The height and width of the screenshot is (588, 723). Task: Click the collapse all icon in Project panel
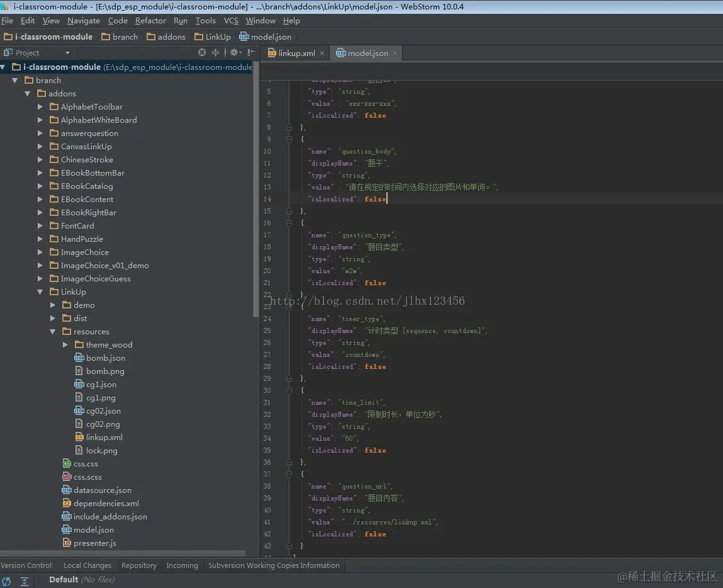pyautogui.click(x=215, y=53)
